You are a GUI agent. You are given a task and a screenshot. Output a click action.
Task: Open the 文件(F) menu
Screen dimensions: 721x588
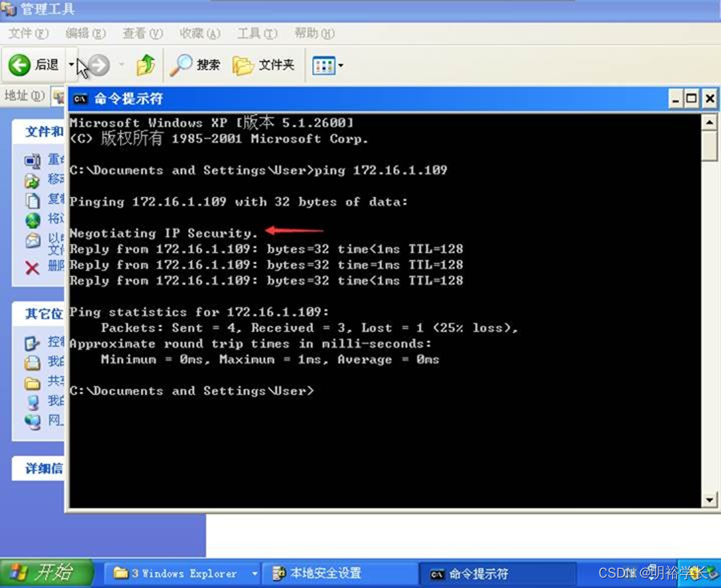(x=29, y=33)
